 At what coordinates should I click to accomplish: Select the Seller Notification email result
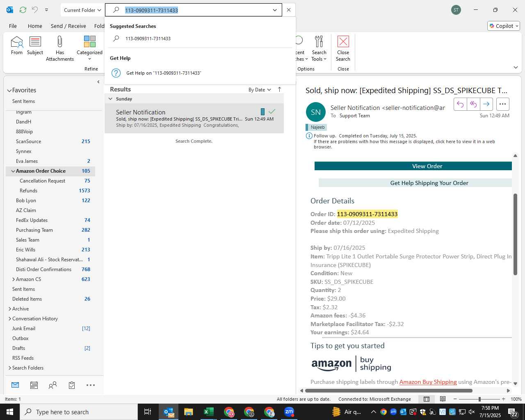(x=194, y=118)
